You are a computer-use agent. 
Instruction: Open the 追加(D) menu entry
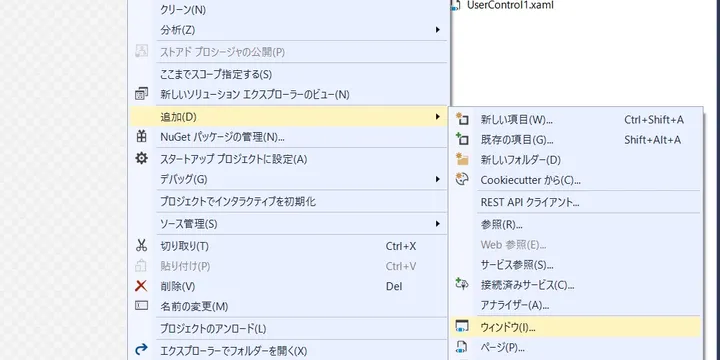coord(288,117)
